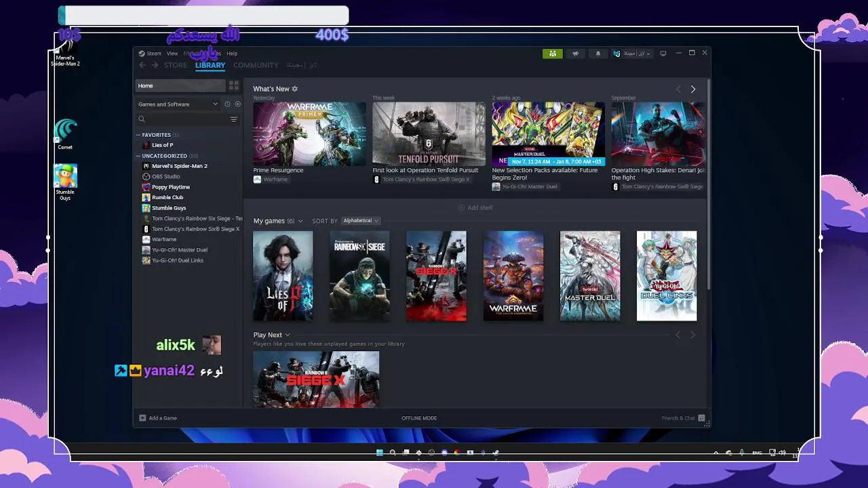Open advanced filter options icon beside search

[233, 119]
